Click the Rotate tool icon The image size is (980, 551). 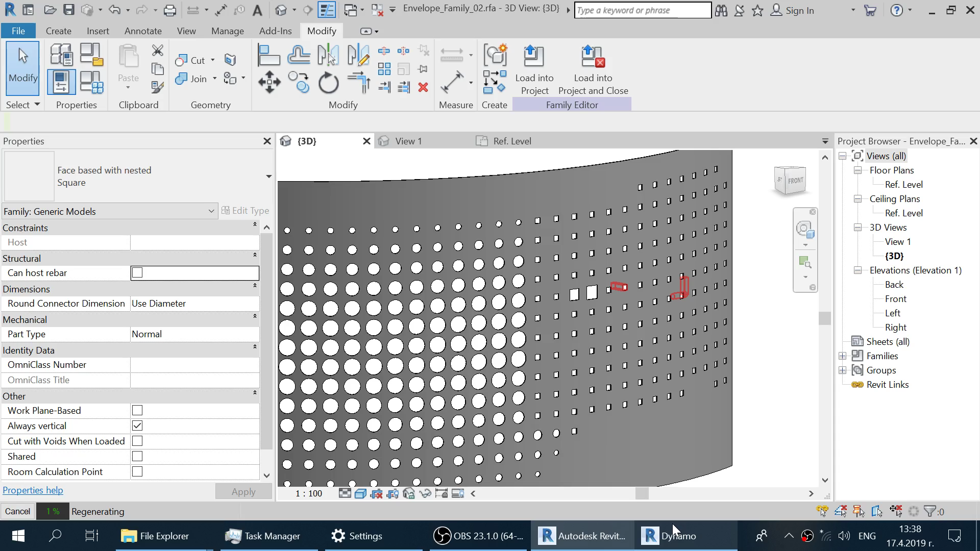point(328,82)
